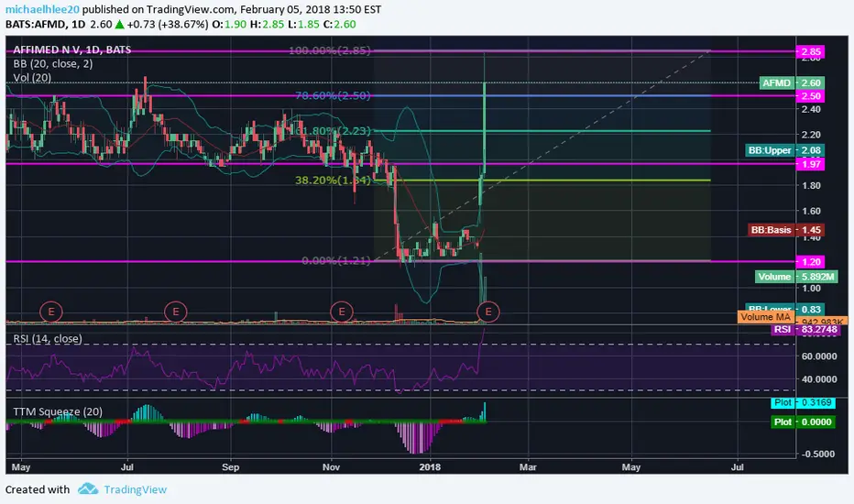Click the Plot 0.3169 cyan label
Image resolution: width=854 pixels, height=504 pixels.
[x=804, y=402]
